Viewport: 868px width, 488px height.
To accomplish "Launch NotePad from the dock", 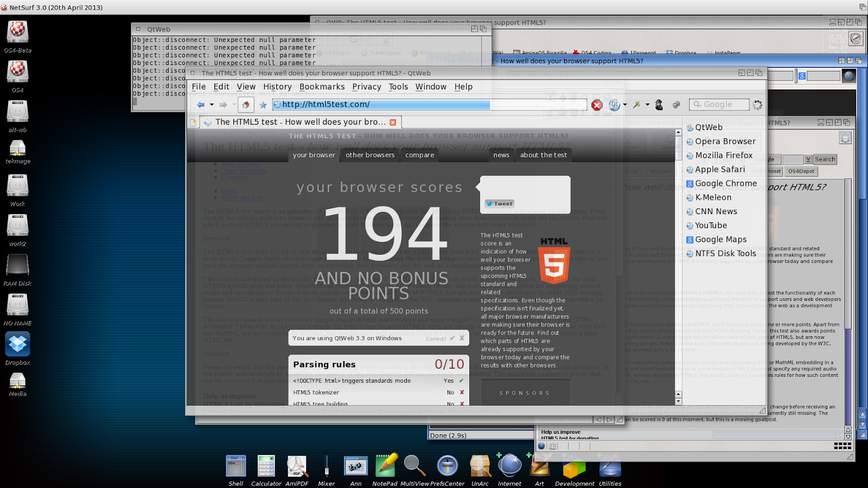I will [x=385, y=470].
